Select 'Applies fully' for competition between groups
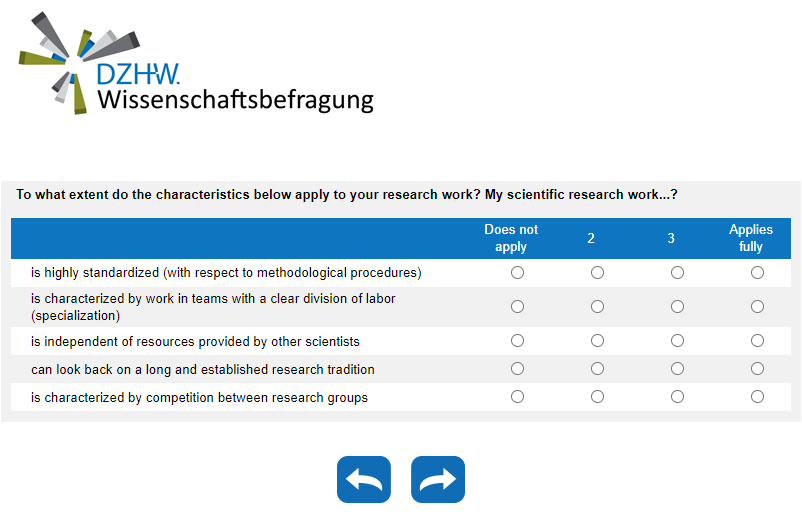This screenshot has width=802, height=512. (x=757, y=397)
